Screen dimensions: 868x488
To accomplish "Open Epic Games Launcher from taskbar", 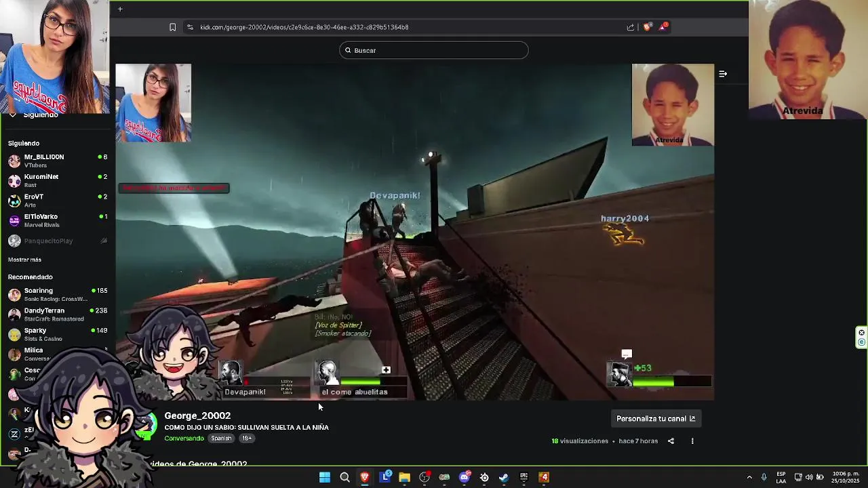I will point(524,477).
